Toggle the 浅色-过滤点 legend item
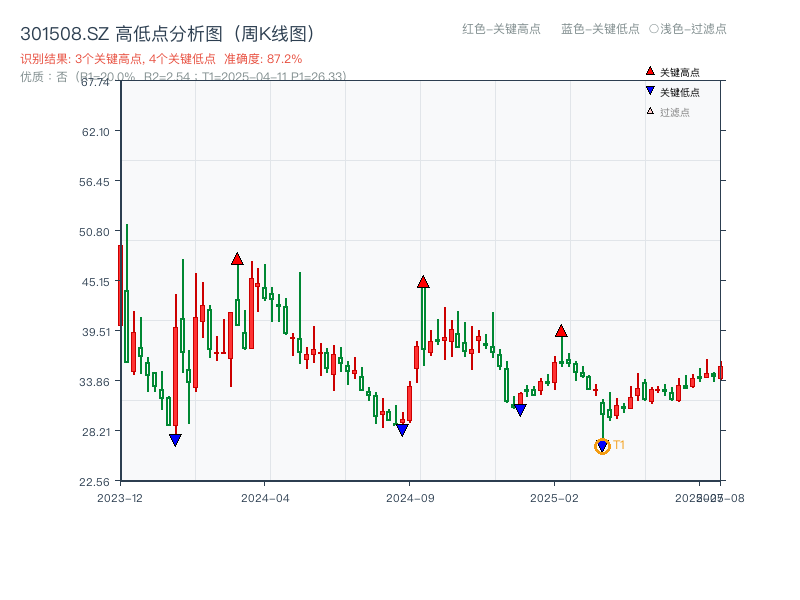800x600 pixels. tap(690, 30)
